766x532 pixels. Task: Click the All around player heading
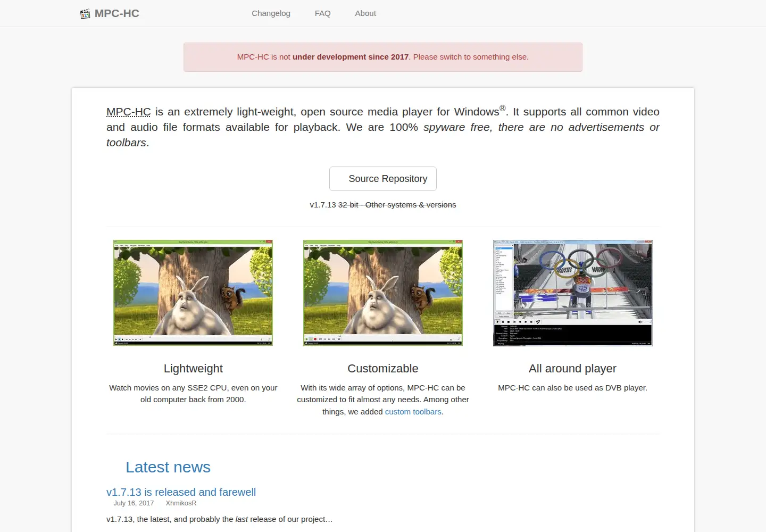(572, 369)
